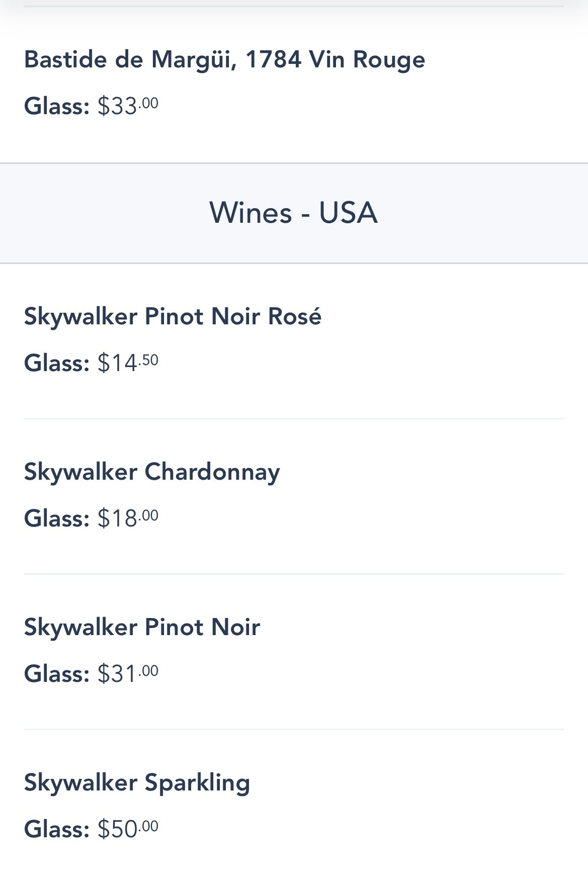Click the Glass label under Pinot Noir Rosé
Screen dimensions: 588x881
point(56,363)
